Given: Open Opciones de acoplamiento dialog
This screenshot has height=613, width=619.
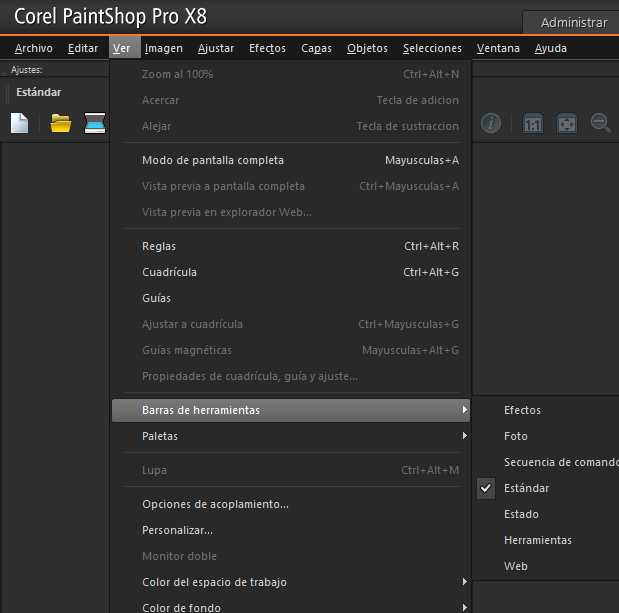Looking at the screenshot, I should (x=291, y=504).
